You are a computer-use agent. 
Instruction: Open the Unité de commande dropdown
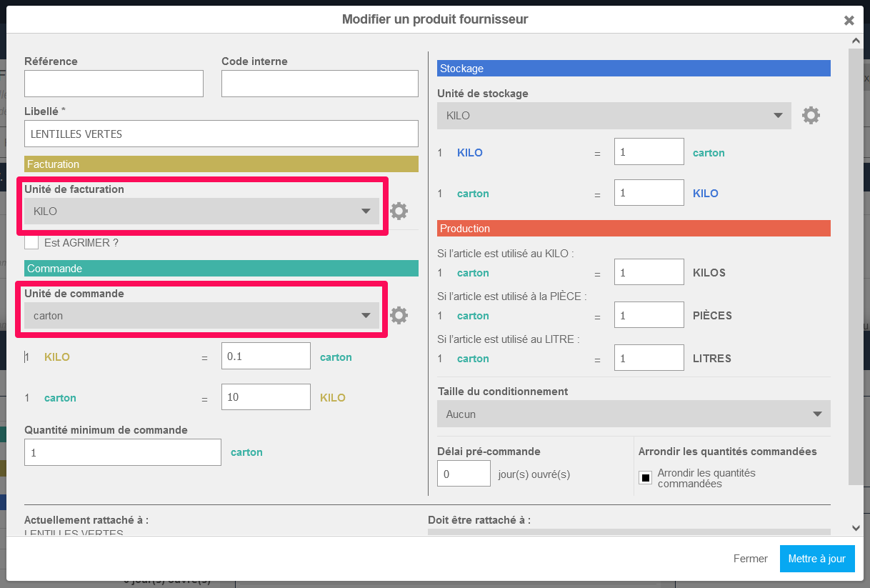tap(201, 316)
